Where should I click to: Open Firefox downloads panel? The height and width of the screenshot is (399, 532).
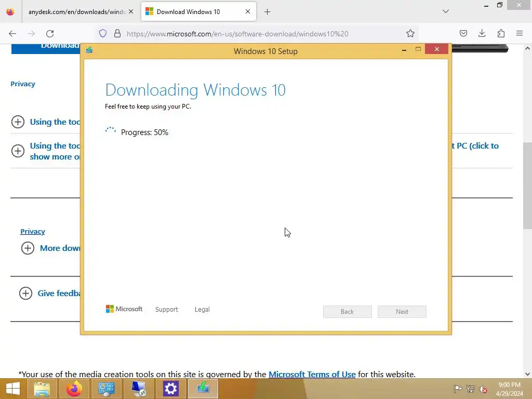pyautogui.click(x=482, y=33)
